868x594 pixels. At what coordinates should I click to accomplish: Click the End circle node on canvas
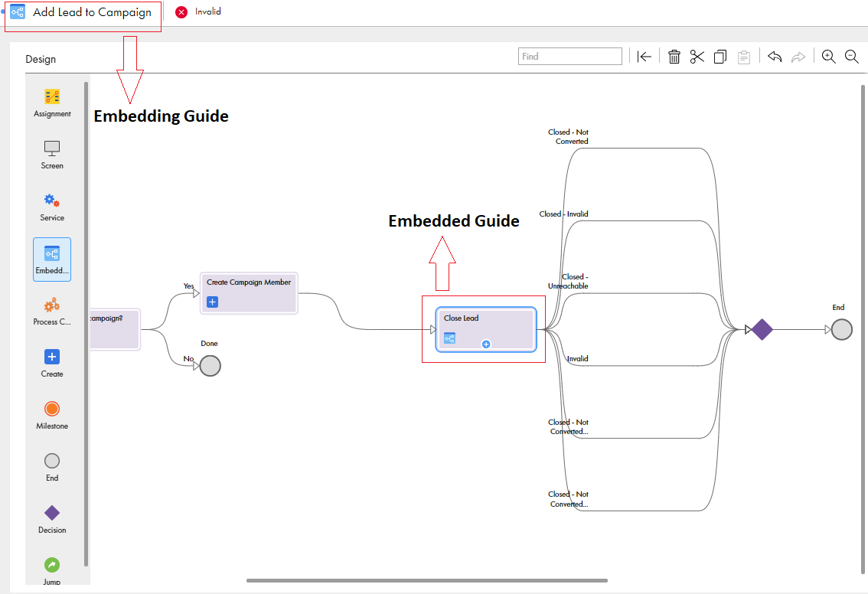point(842,329)
